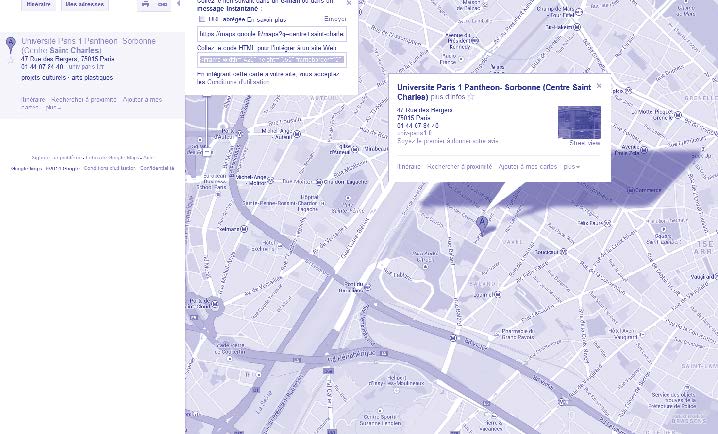The width and height of the screenshot is (718, 434).
Task: Star the result in the left panel
Action: (x=11, y=60)
